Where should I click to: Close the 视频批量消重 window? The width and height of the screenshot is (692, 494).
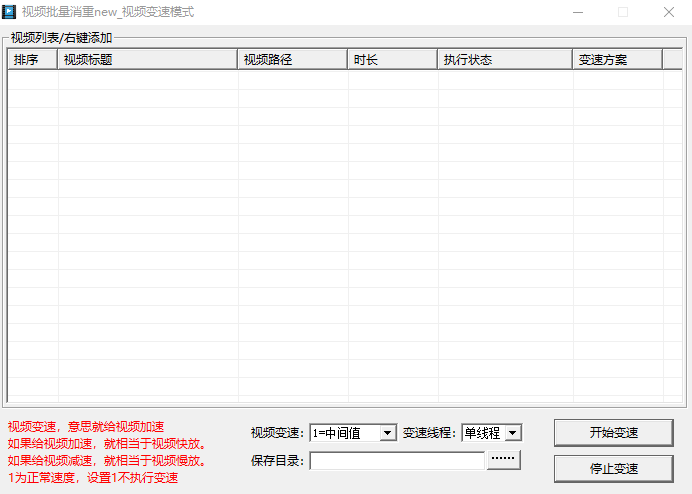pos(669,12)
